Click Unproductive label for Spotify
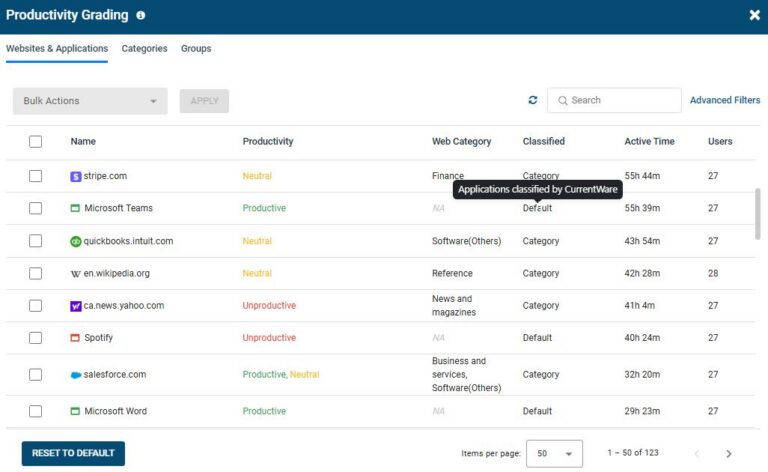This screenshot has width=768, height=472. tap(269, 338)
